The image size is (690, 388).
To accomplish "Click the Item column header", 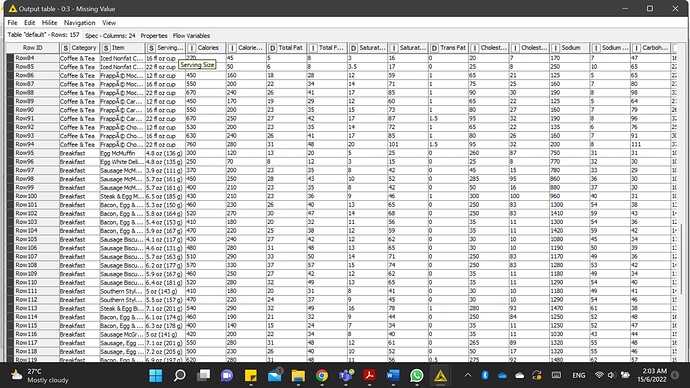I will [x=122, y=48].
